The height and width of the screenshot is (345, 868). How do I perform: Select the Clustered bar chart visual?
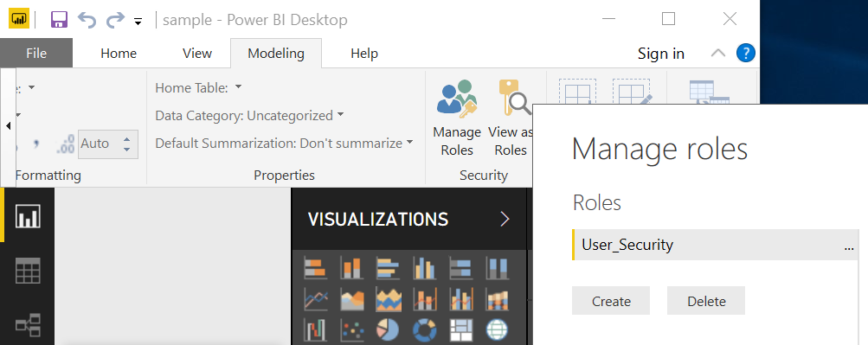point(388,268)
